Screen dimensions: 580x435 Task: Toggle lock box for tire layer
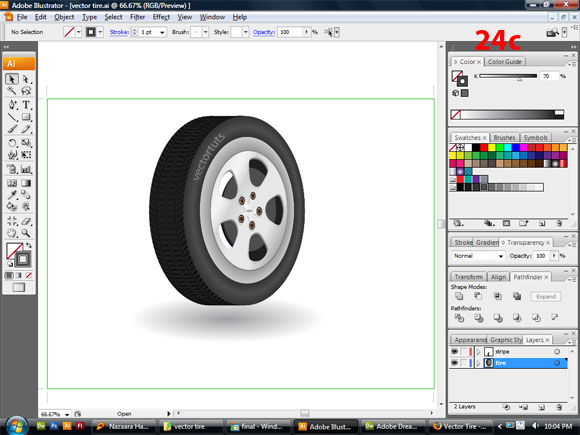464,363
